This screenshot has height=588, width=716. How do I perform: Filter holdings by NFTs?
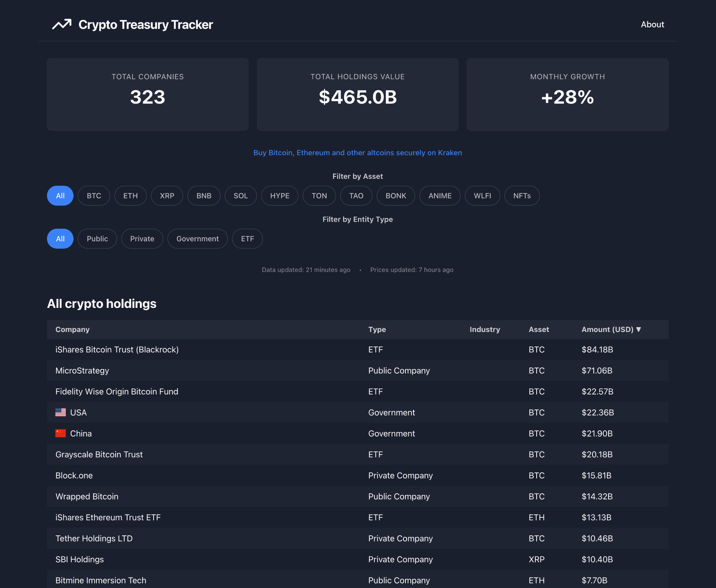(x=522, y=196)
